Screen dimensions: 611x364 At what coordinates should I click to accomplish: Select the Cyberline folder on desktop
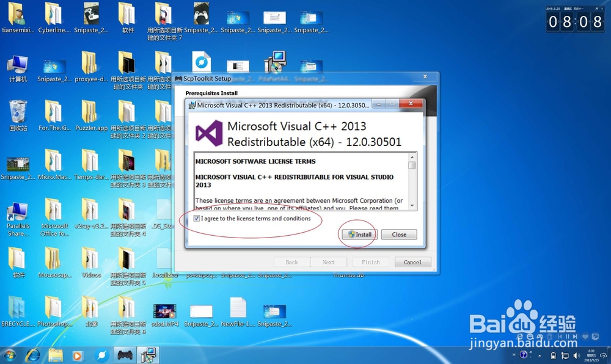[54, 18]
